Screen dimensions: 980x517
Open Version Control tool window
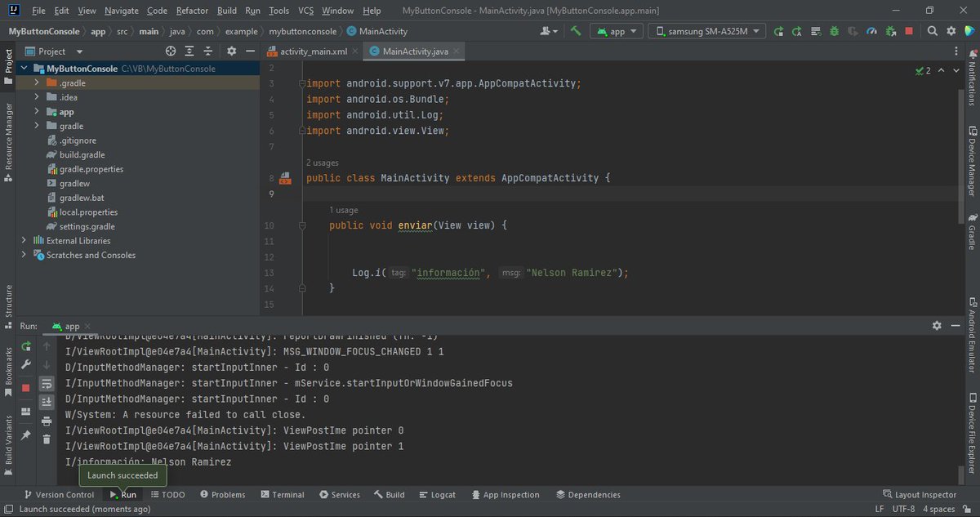tap(59, 495)
